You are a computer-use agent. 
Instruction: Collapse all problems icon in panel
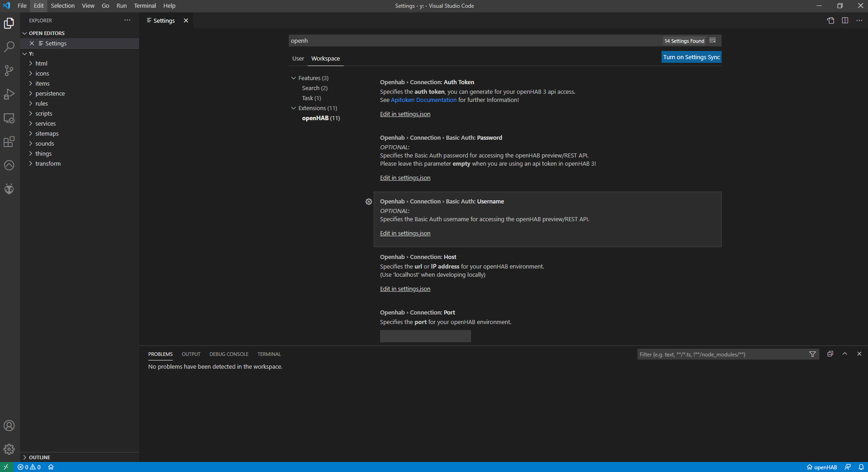click(830, 354)
